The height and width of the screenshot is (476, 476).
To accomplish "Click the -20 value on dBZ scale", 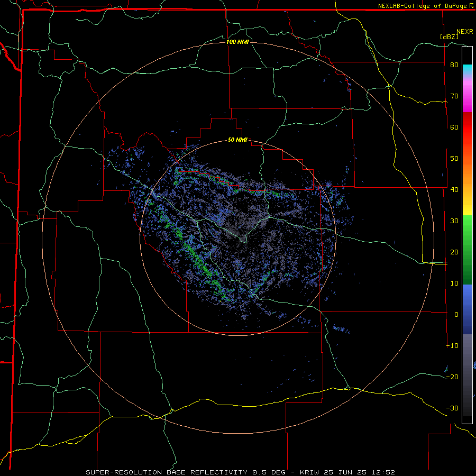I will [x=452, y=377].
